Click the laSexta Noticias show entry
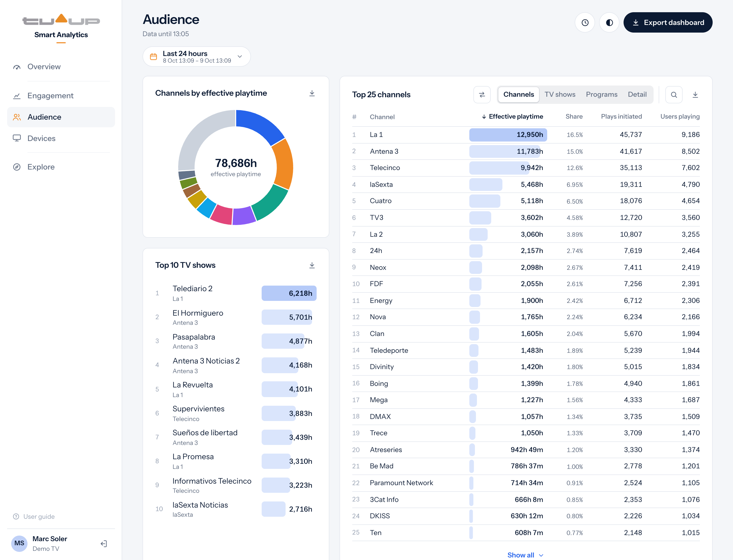The width and height of the screenshot is (733, 560). (x=236, y=509)
